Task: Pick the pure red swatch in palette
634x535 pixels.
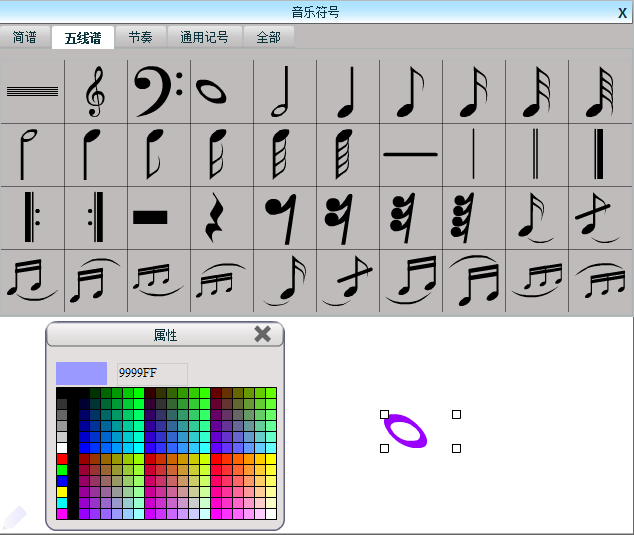Action: point(62,459)
